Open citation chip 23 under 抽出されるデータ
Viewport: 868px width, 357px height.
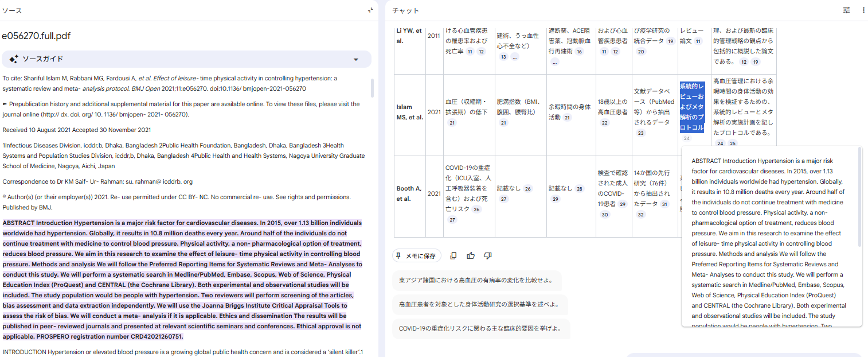tap(640, 133)
